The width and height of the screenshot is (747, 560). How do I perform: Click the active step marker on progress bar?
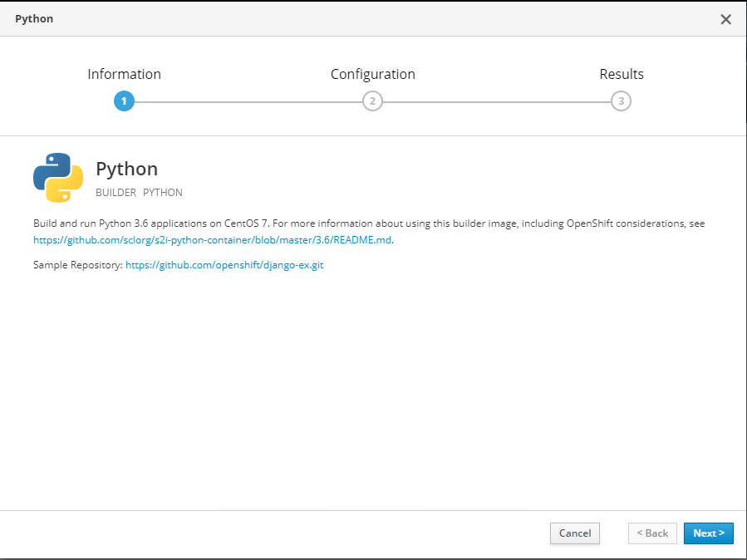point(124,101)
